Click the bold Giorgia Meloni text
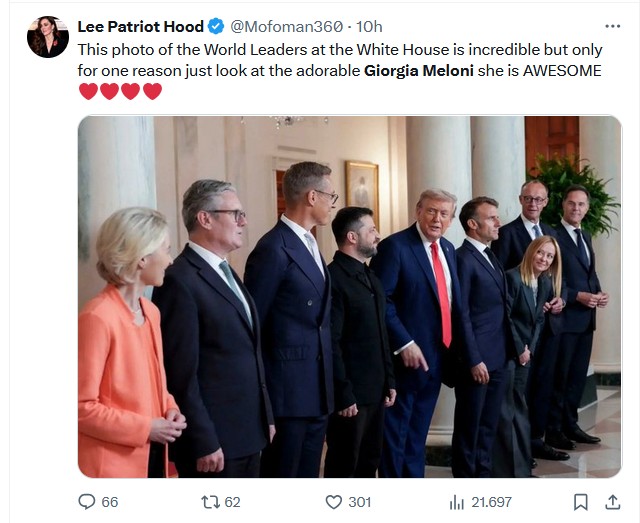This screenshot has height=523, width=640. (x=418, y=71)
